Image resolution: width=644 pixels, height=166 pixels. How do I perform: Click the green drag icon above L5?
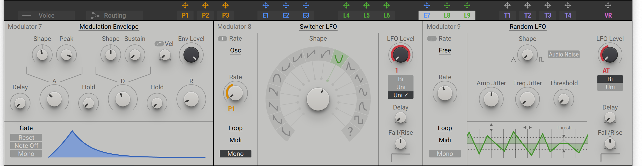click(x=366, y=5)
